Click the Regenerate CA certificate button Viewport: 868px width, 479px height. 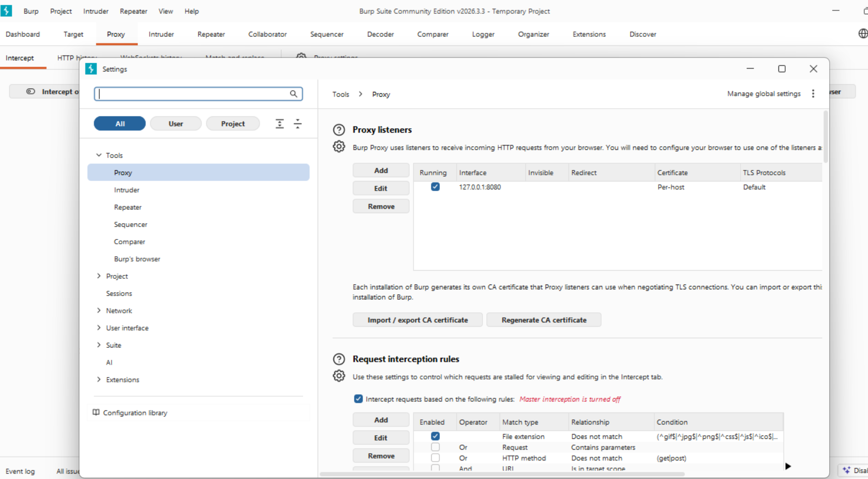544,320
